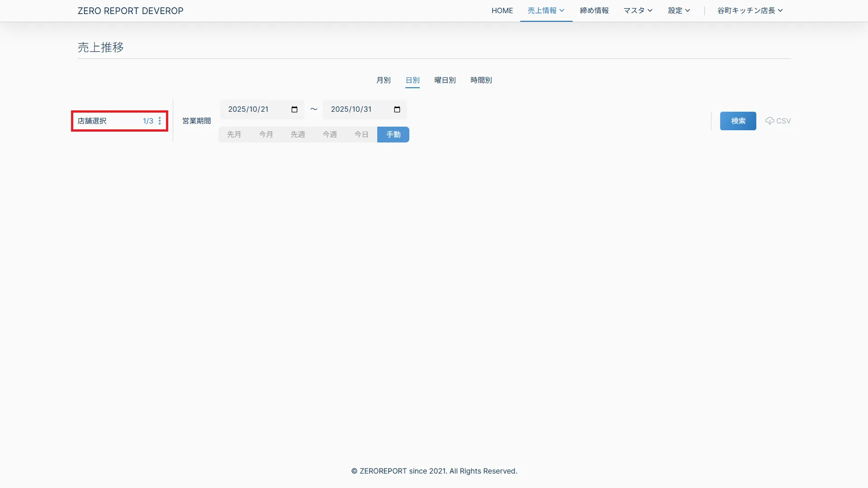Select the 先月 period preset
This screenshot has height=488, width=868.
coord(234,134)
